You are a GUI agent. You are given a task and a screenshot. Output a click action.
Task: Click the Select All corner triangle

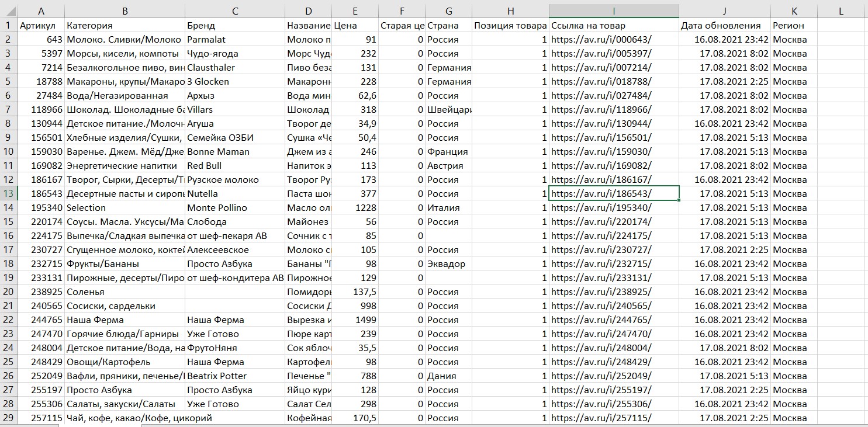coord(9,11)
